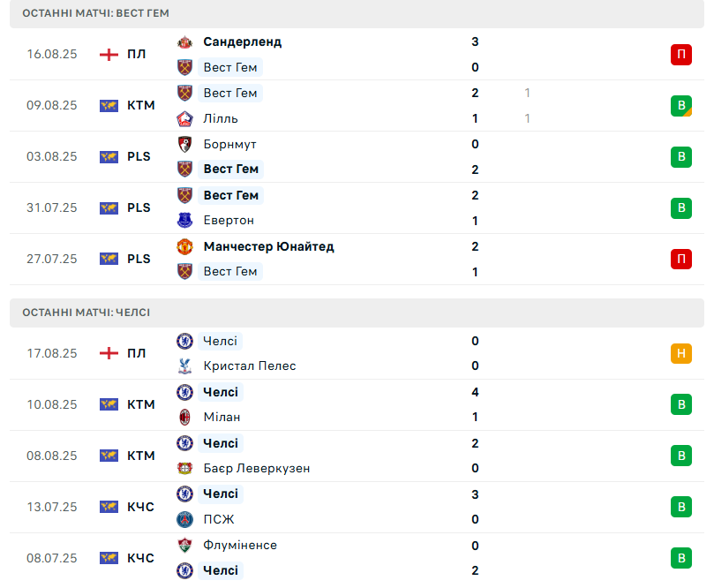714x588 pixels.
Task: Click the Останні матчі: Вест Гем header
Action: [x=96, y=13]
